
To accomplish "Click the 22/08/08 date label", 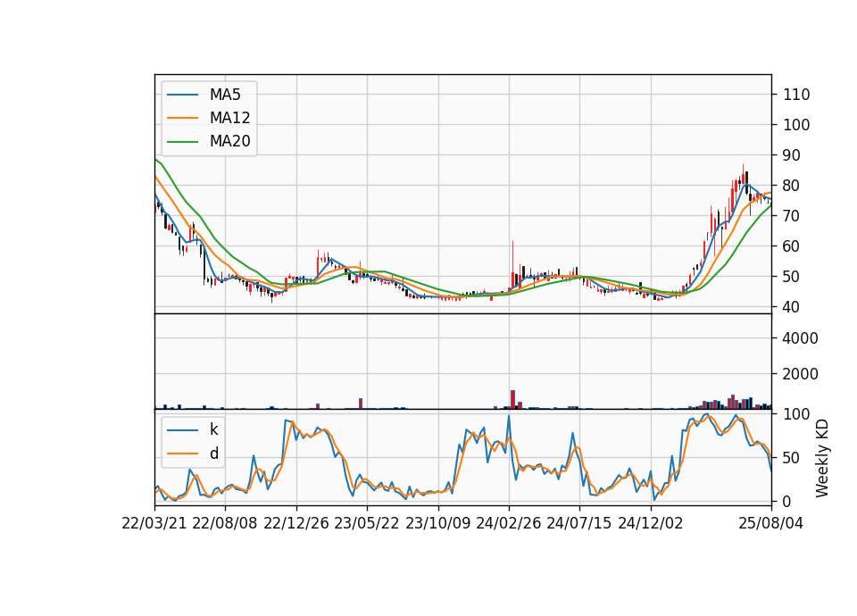I will click(x=225, y=523).
